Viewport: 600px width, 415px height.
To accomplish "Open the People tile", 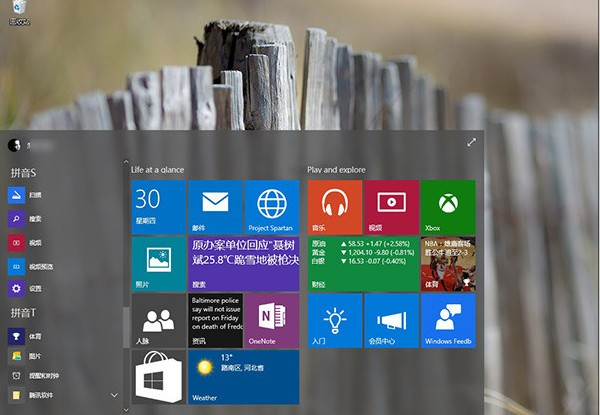I will click(x=159, y=321).
